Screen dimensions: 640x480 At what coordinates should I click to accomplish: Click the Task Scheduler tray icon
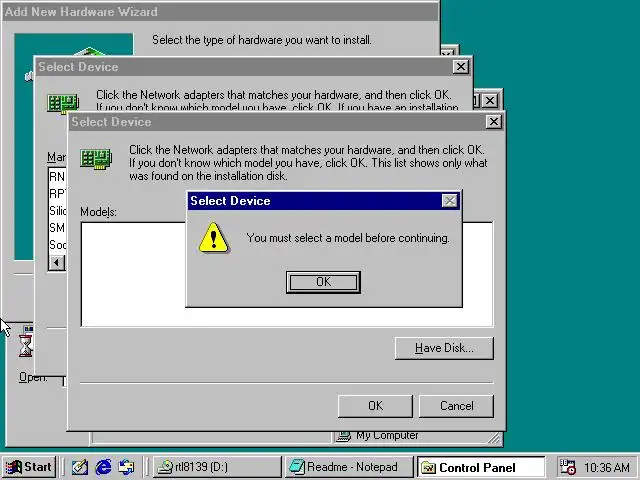coord(567,467)
